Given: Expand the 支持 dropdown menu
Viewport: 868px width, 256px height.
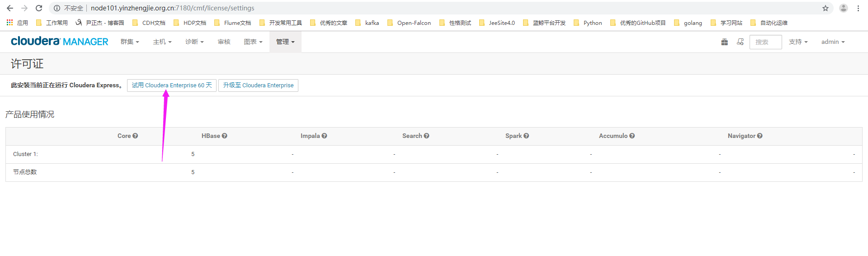Looking at the screenshot, I should click(798, 42).
